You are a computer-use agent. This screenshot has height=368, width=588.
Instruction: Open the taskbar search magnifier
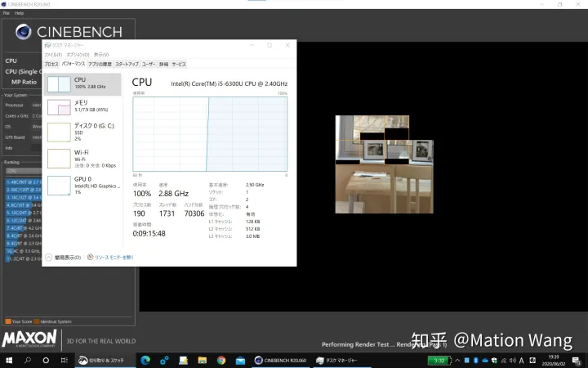click(x=28, y=361)
